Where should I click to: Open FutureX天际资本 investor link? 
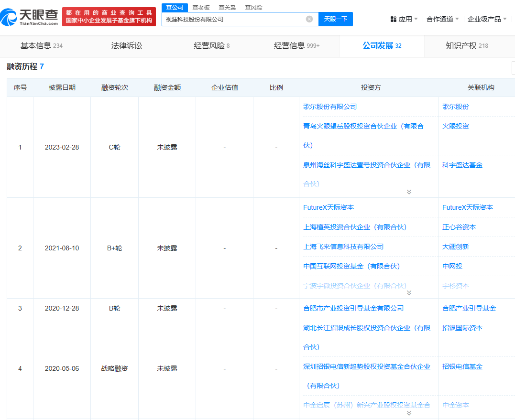pyautogui.click(x=329, y=207)
